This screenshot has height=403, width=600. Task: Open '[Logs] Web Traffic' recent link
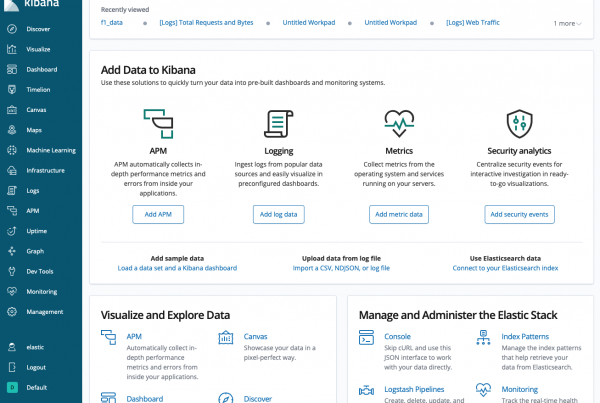473,23
